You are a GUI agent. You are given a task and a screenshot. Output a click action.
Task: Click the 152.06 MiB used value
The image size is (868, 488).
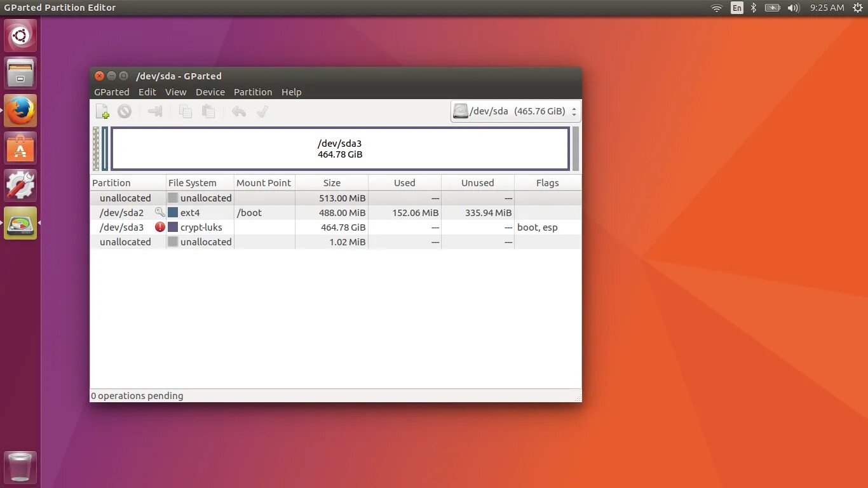416,212
